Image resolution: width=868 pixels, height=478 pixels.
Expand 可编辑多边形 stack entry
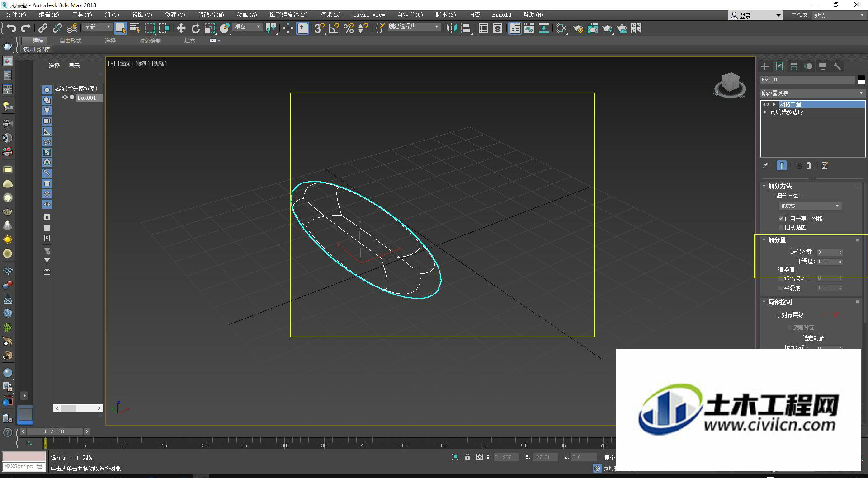[x=765, y=112]
